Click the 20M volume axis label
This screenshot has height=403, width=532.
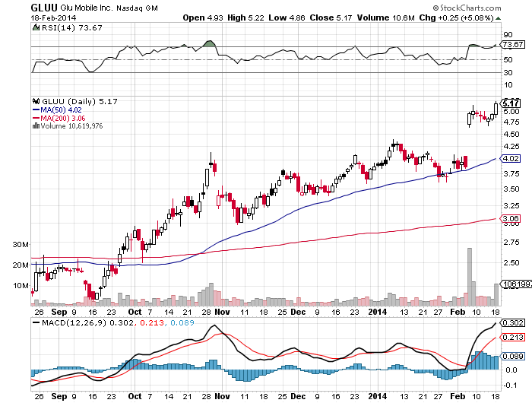21,265
